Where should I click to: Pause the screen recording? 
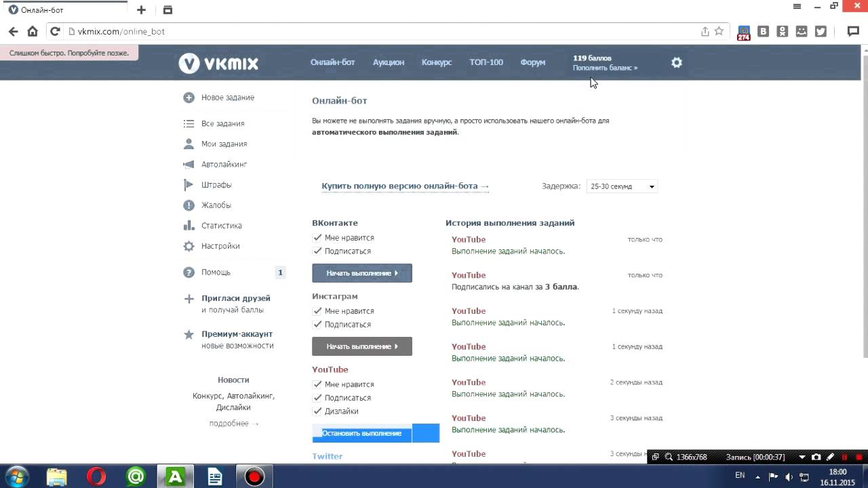(844, 457)
